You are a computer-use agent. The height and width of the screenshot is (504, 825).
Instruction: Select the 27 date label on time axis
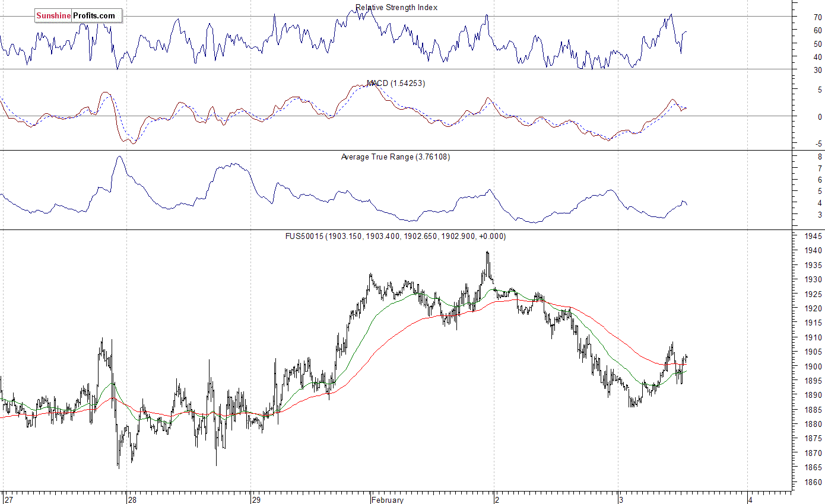[x=9, y=499]
